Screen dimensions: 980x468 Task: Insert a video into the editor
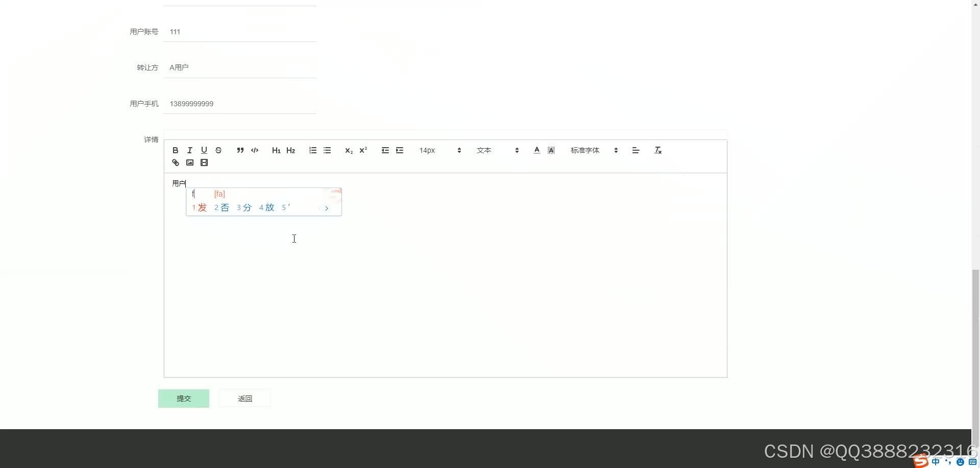[204, 162]
